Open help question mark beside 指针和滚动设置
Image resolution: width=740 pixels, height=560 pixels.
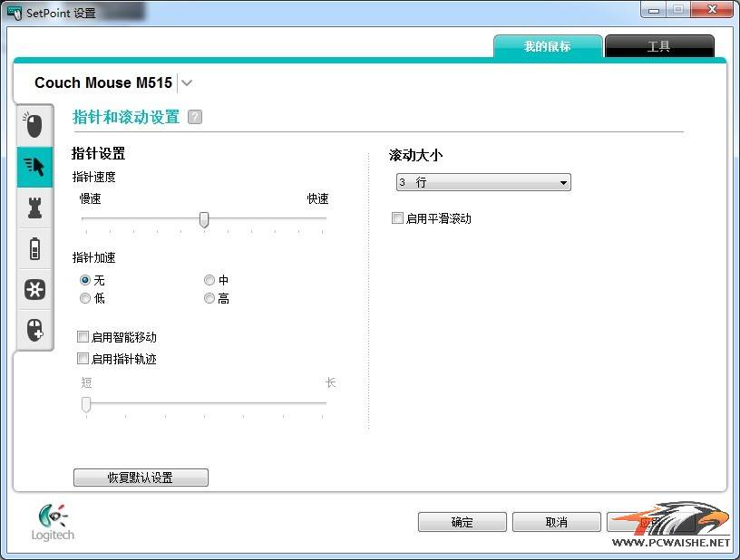(x=194, y=117)
